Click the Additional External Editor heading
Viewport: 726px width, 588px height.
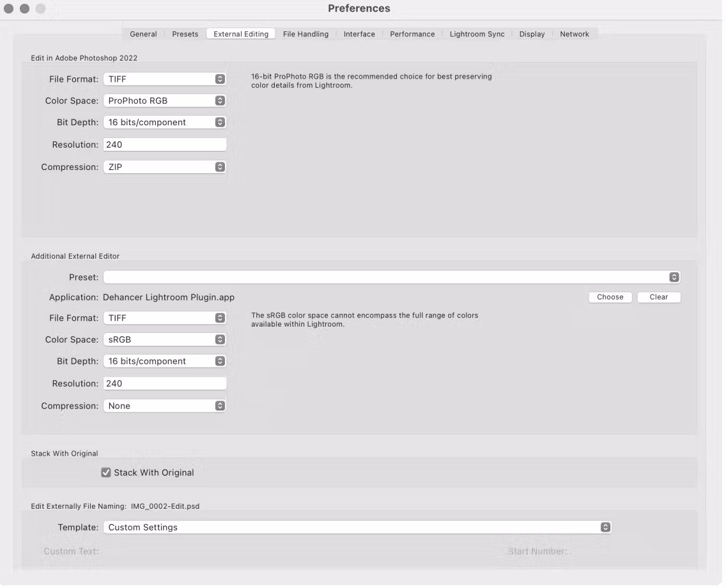tap(75, 256)
